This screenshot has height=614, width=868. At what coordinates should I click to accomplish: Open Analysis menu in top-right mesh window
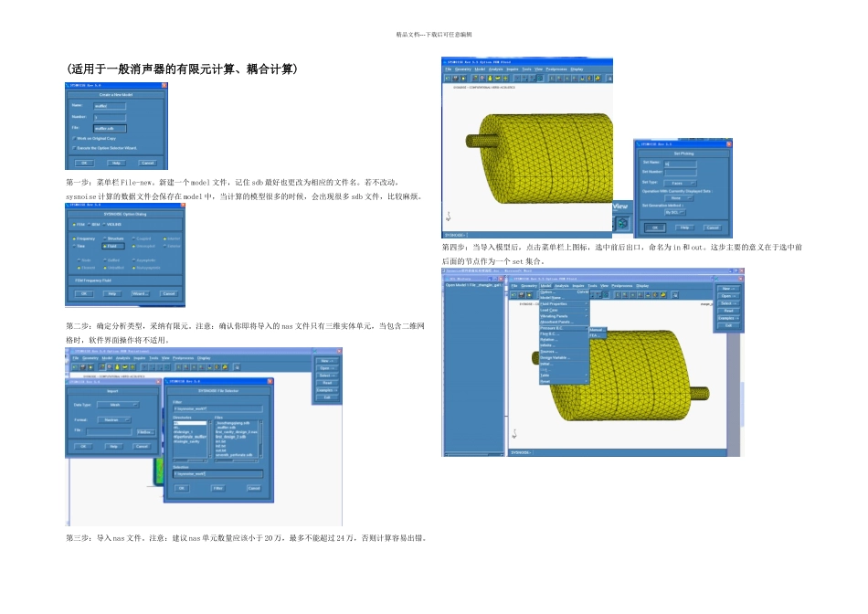point(496,69)
